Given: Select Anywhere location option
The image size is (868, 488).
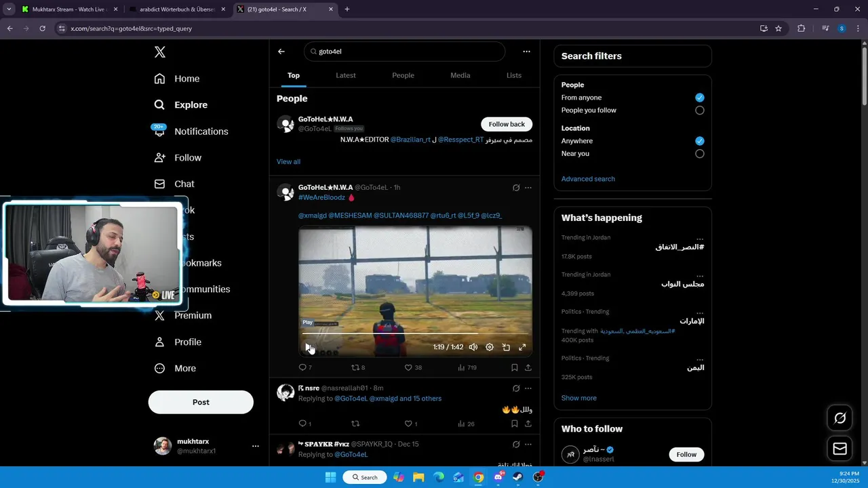Looking at the screenshot, I should [700, 141].
